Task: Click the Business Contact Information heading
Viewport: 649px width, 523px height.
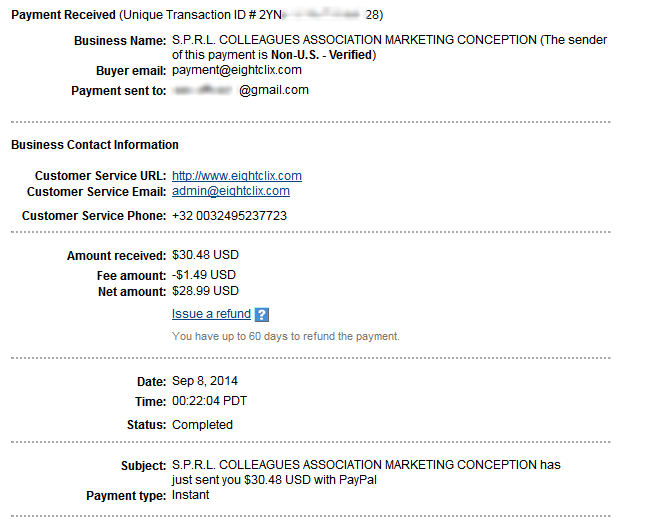Action: coord(95,145)
